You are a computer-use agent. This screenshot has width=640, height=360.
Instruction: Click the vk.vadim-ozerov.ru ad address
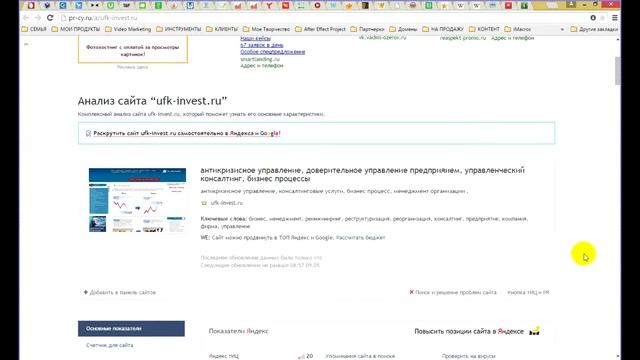point(382,38)
